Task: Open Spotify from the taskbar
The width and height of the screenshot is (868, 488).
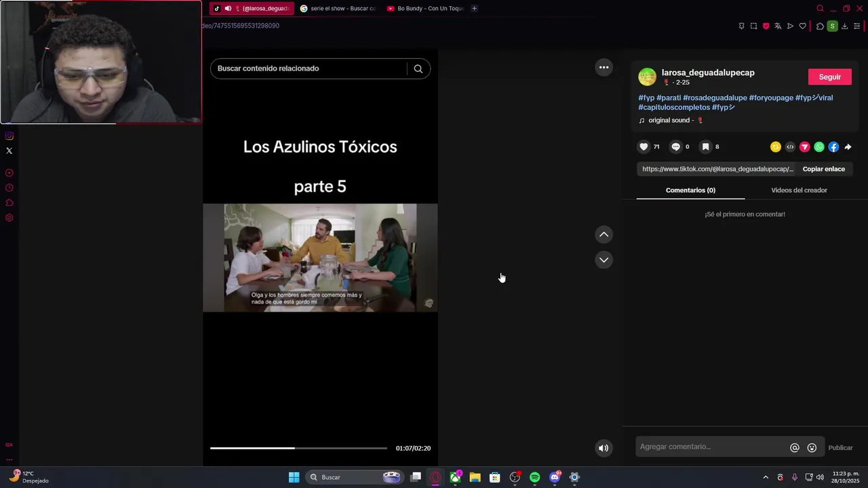Action: tap(534, 477)
